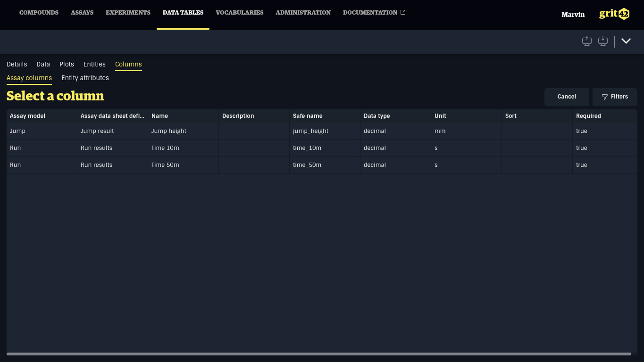Viewport: 644px width, 362px height.
Task: Choose the time_10m safe name cell
Action: click(307, 148)
